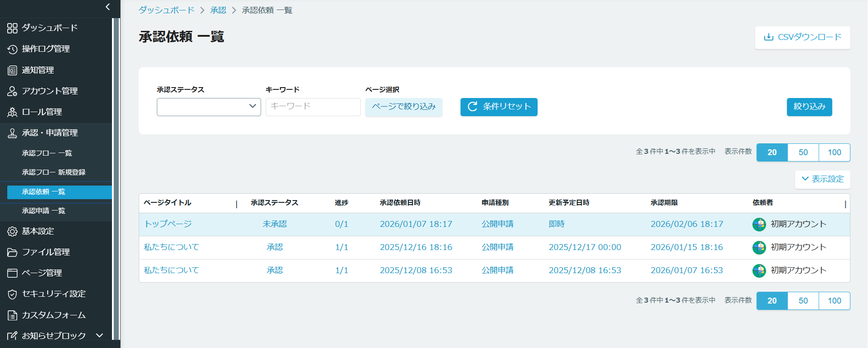The height and width of the screenshot is (348, 868).
Task: Go to 承認申請 一覧 submenu item
Action: coord(44,211)
